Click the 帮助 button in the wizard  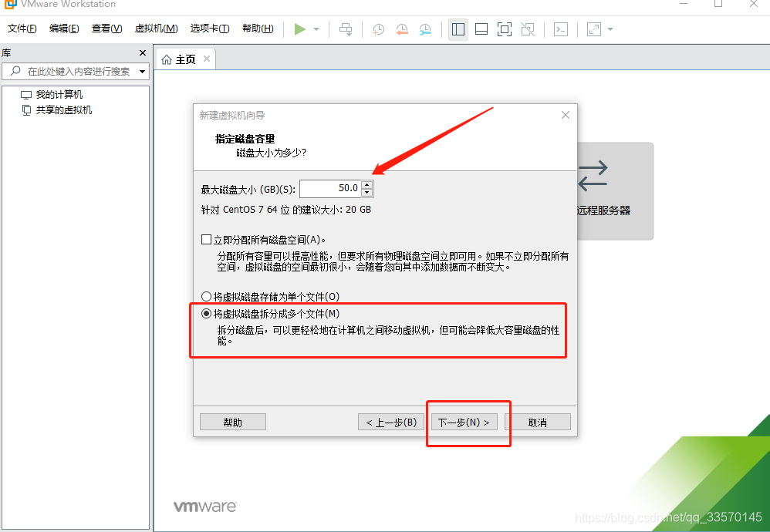tap(232, 422)
